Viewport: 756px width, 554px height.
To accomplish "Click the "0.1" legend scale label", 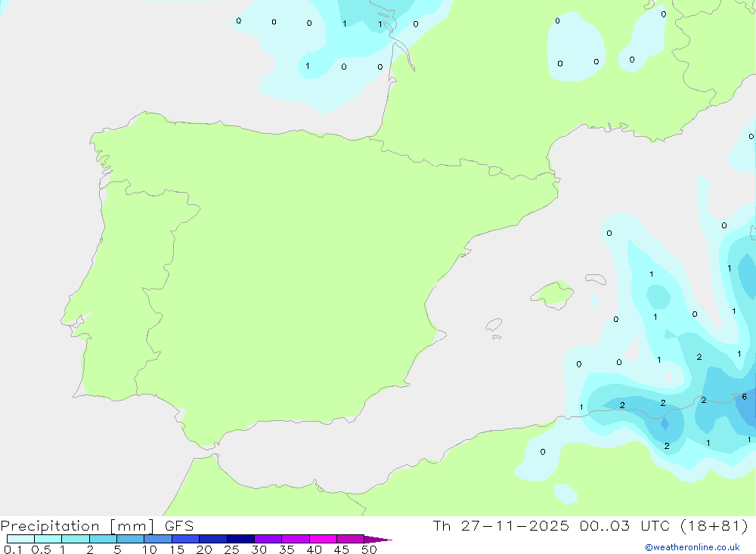I will click(x=13, y=549).
